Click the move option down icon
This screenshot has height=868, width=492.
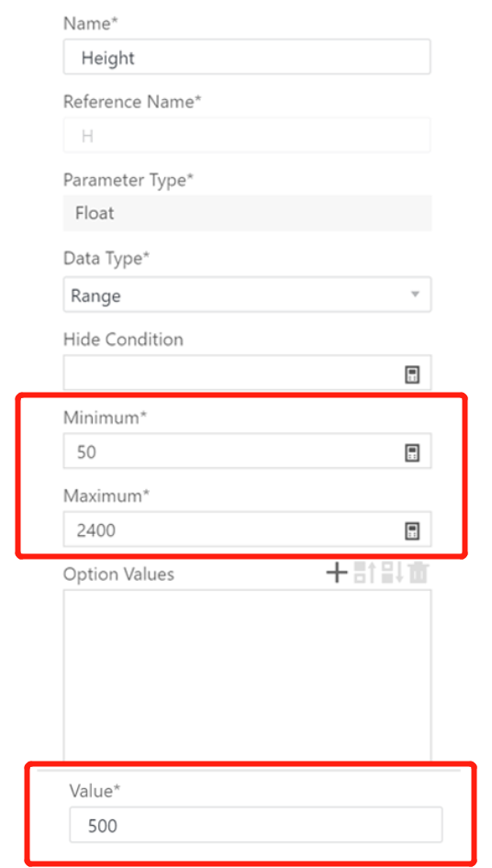(392, 573)
